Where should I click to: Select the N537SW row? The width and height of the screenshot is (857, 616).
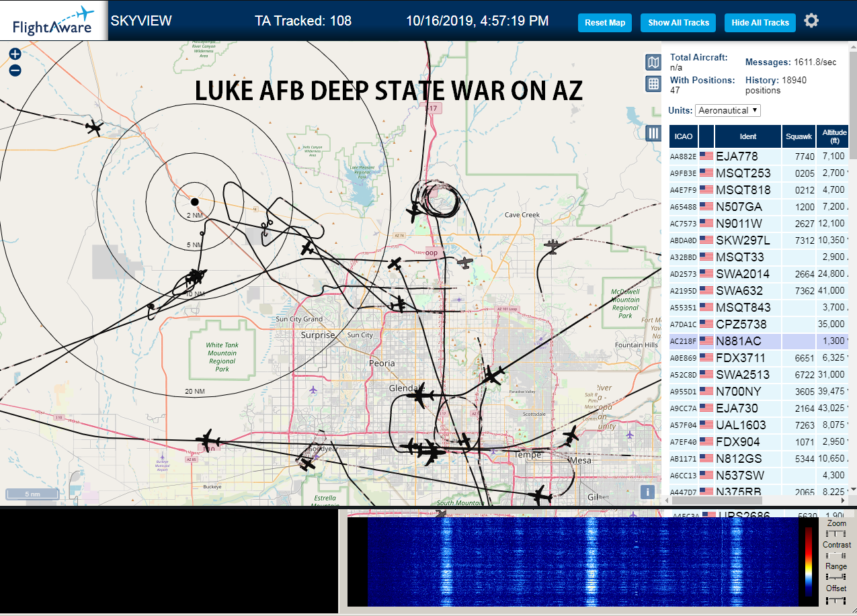[x=760, y=475]
